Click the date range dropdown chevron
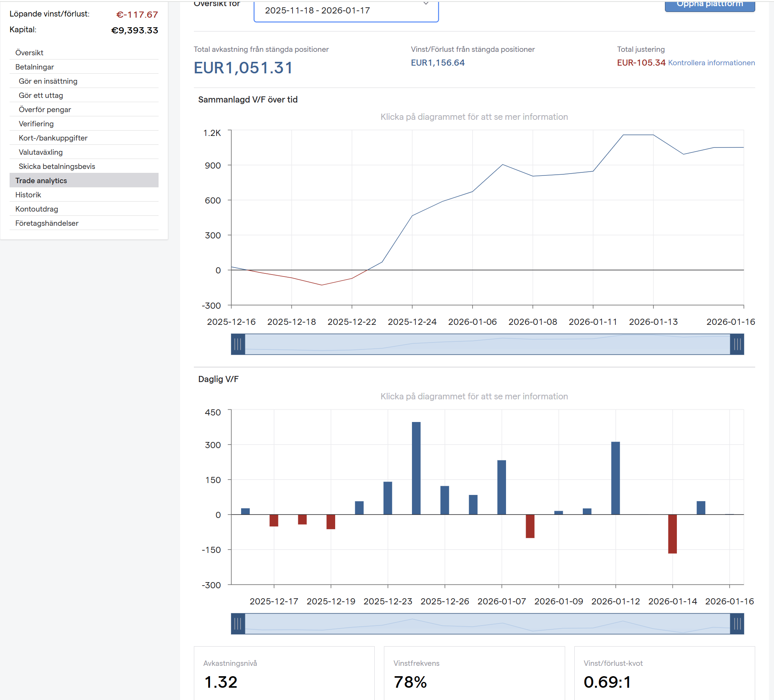Viewport: 774px width, 700px height. pyautogui.click(x=425, y=4)
